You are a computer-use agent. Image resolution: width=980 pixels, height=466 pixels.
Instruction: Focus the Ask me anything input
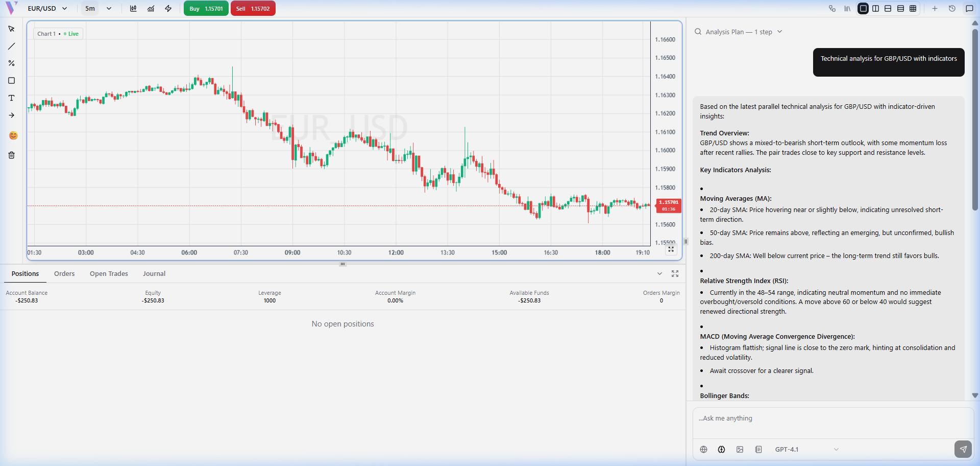point(832,418)
